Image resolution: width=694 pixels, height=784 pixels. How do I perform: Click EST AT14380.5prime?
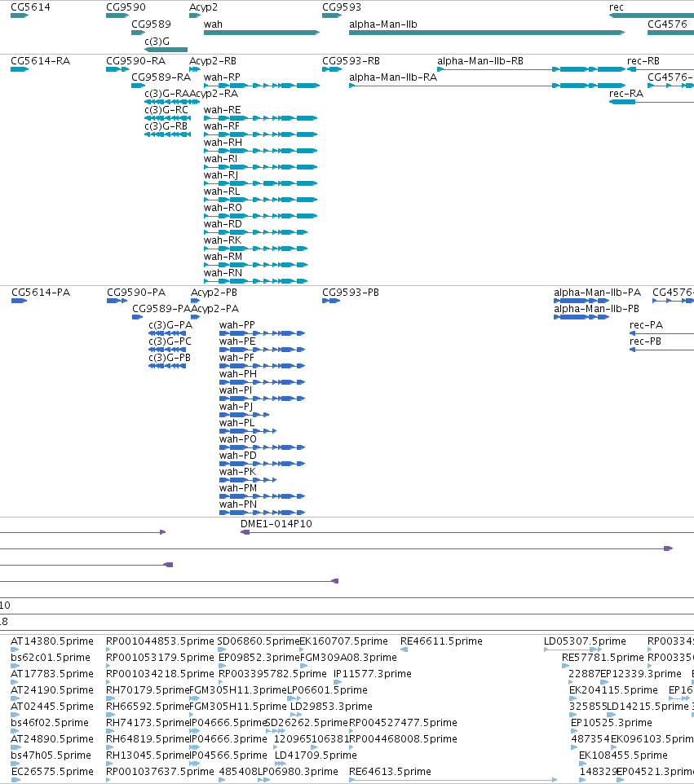52,641
